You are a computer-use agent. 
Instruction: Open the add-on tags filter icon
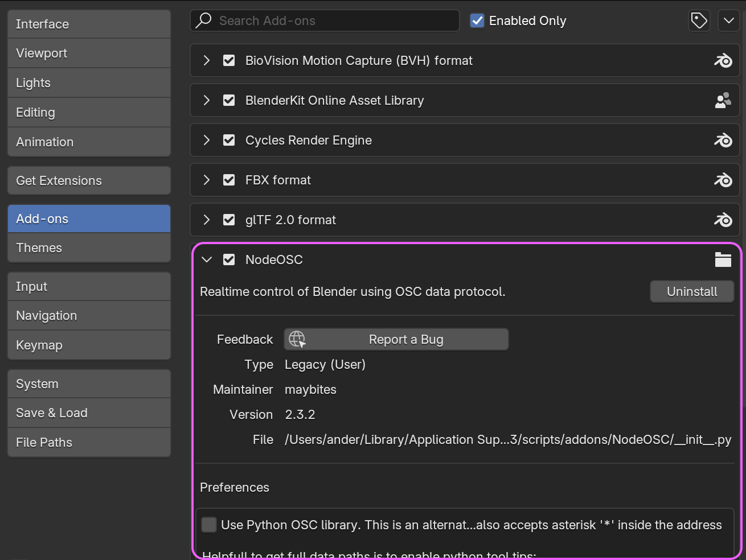click(x=699, y=20)
